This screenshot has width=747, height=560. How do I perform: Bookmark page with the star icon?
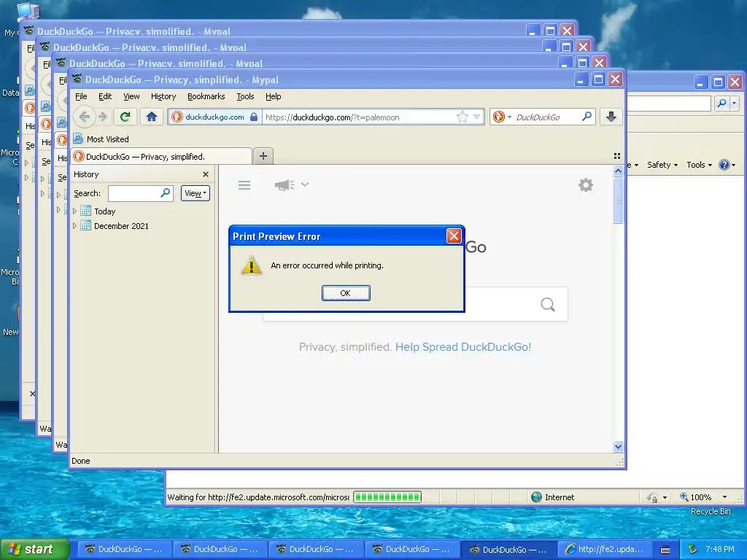point(462,117)
